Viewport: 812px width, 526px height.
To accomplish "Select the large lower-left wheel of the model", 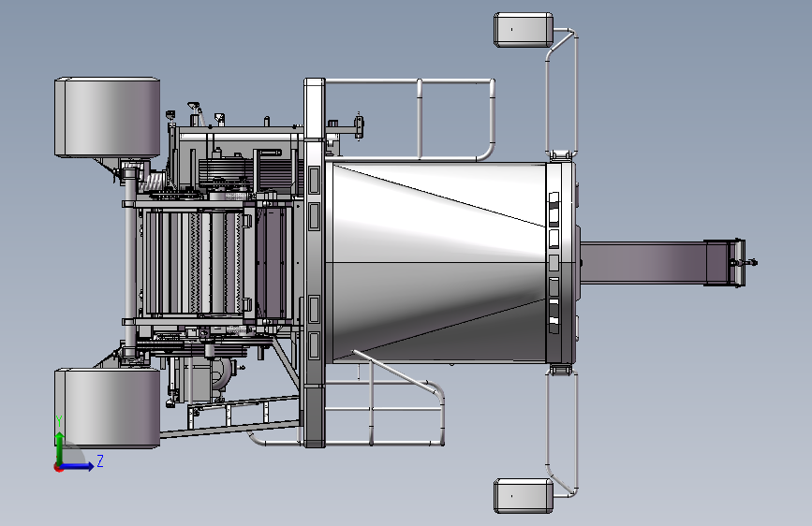I will (107, 408).
